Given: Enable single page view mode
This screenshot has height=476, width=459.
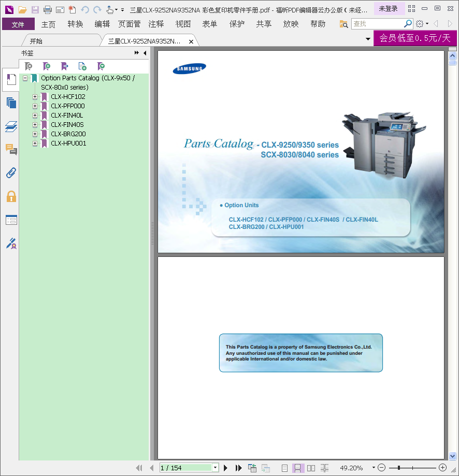Looking at the screenshot, I should (284, 468).
